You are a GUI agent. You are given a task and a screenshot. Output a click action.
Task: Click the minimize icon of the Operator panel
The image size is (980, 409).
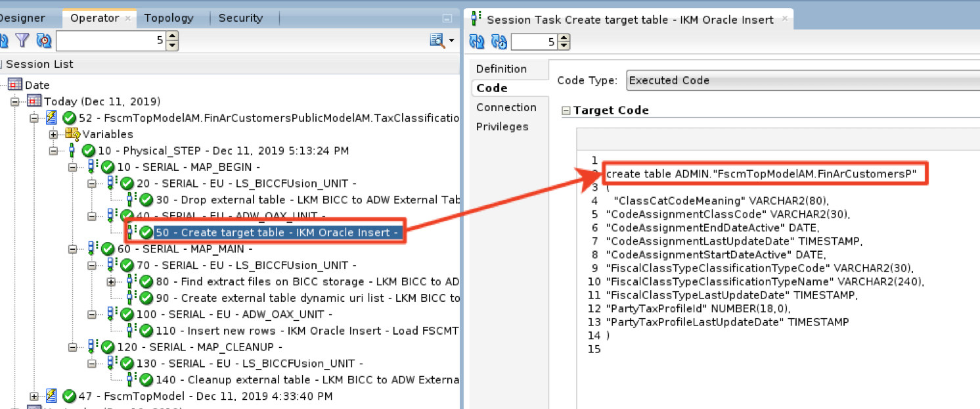coord(448,18)
